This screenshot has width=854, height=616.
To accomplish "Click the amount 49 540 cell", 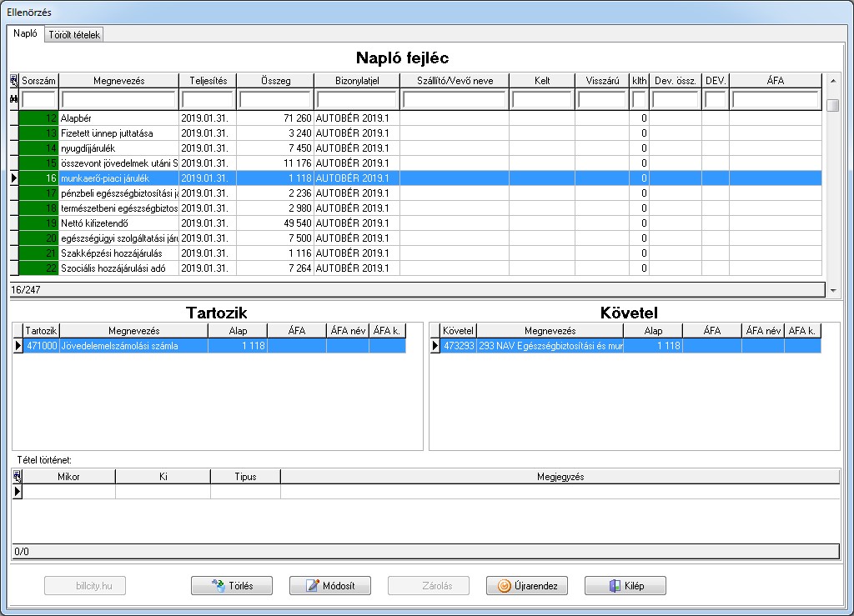I will (275, 223).
